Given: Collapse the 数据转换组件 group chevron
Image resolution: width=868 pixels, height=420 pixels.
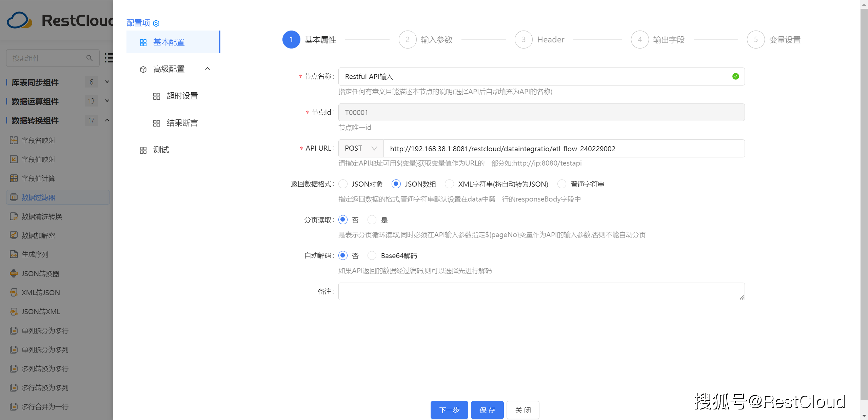Looking at the screenshot, I should pos(107,120).
